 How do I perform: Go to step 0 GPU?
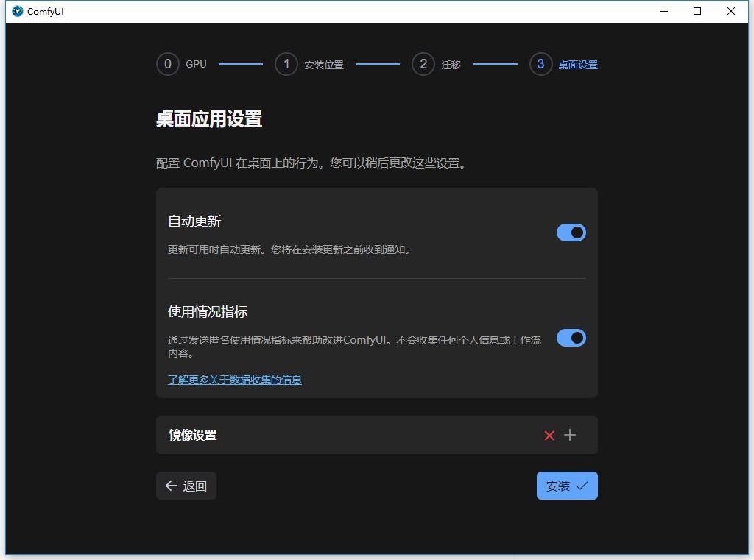tap(182, 64)
